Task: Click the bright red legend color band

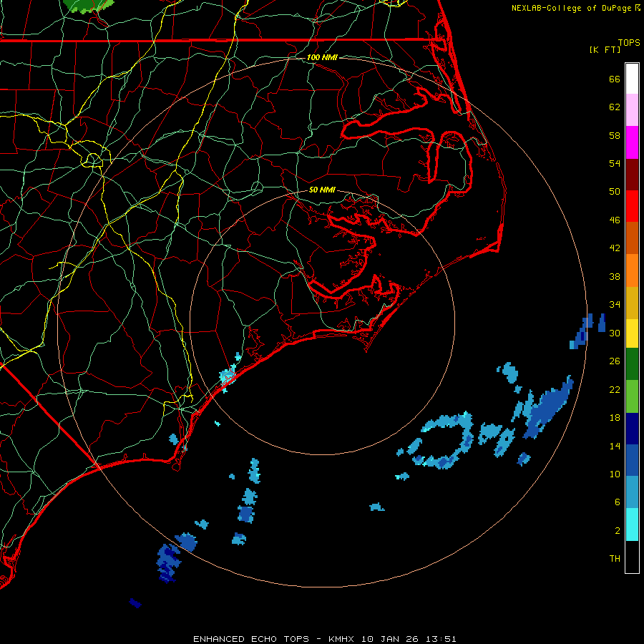Action: point(632,206)
